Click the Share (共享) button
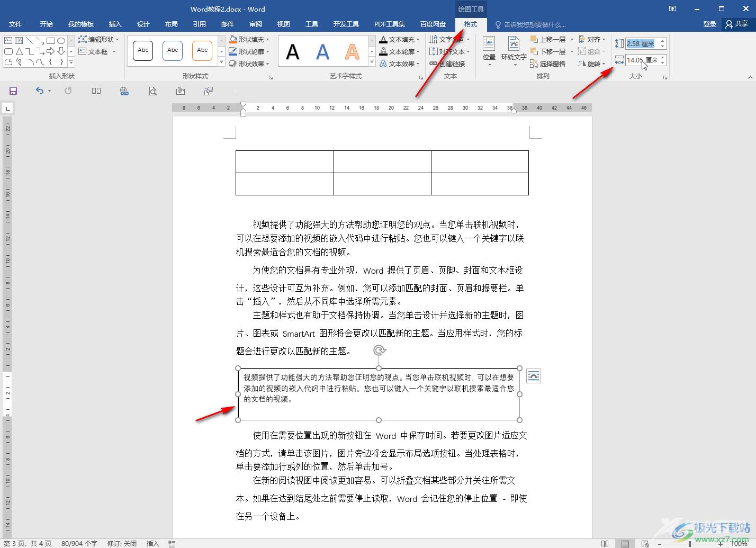This screenshot has height=548, width=756. pyautogui.click(x=737, y=24)
